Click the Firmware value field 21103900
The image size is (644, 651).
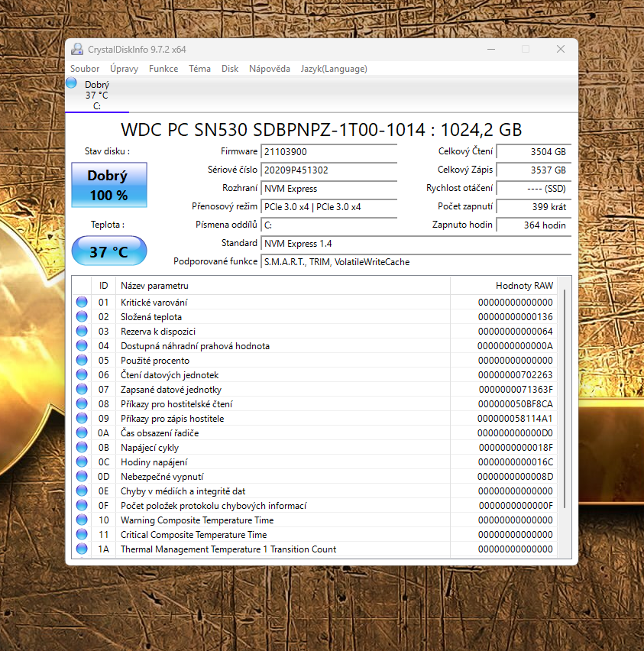[x=328, y=152]
